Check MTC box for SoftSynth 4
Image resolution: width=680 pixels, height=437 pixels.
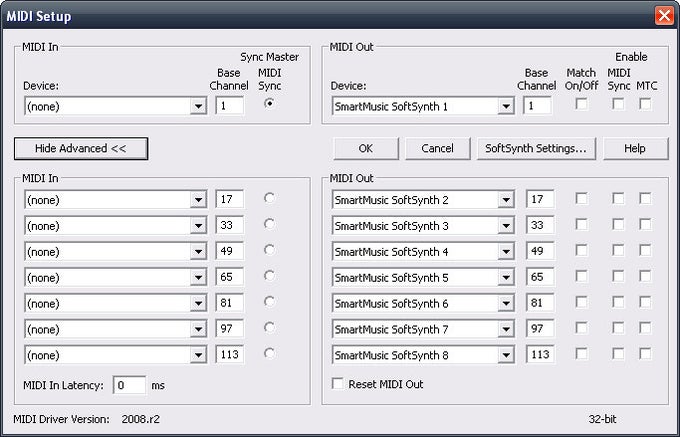pos(645,251)
